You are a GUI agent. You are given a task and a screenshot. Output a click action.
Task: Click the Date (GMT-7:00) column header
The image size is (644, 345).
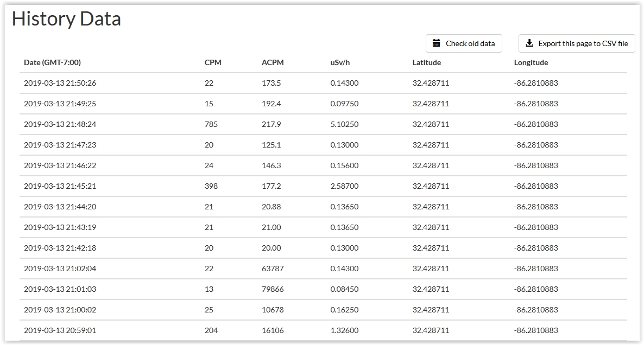point(52,62)
